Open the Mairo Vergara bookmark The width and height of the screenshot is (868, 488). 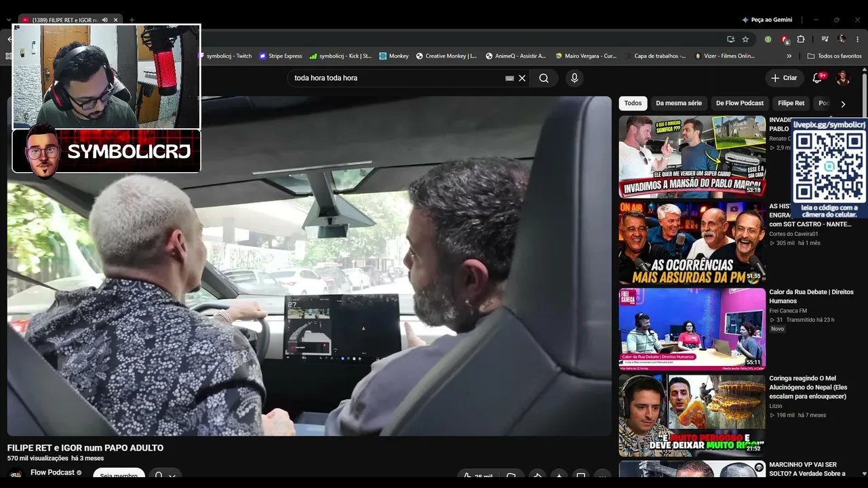(x=586, y=56)
